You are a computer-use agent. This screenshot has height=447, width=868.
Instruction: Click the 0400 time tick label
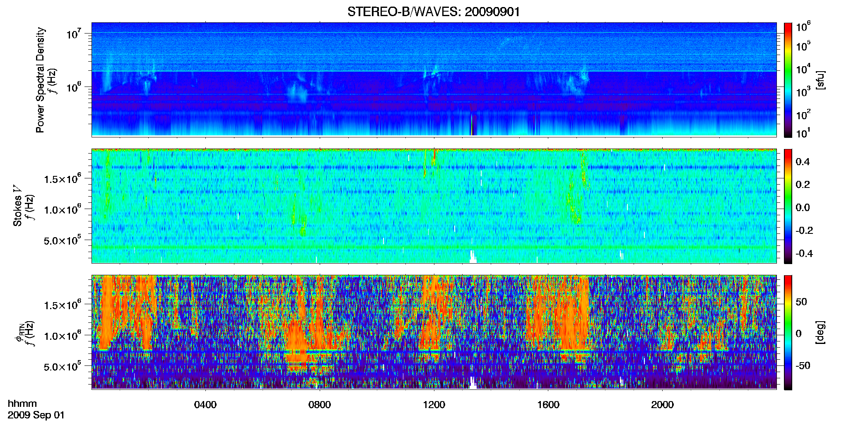click(205, 405)
